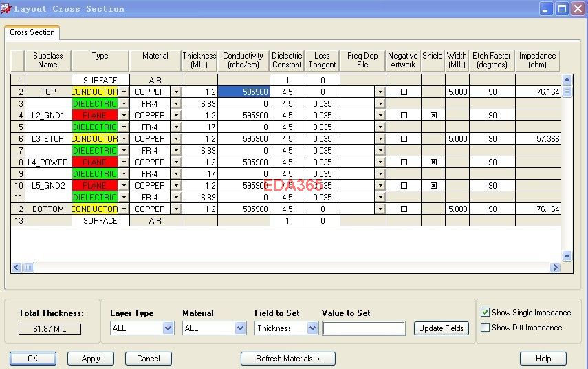The height and width of the screenshot is (369, 588).
Task: Click impedance 76.164 cell for TOP
Action: (x=538, y=92)
